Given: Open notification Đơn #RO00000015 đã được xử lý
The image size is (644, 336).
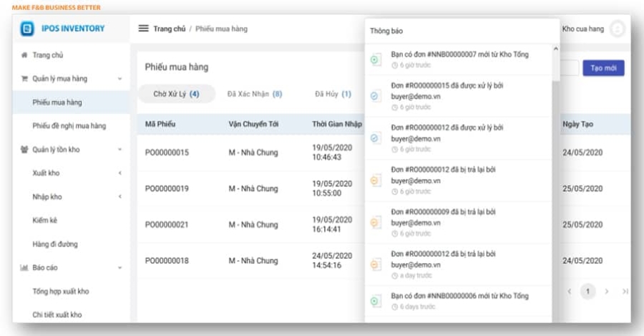Looking at the screenshot, I should point(459,96).
